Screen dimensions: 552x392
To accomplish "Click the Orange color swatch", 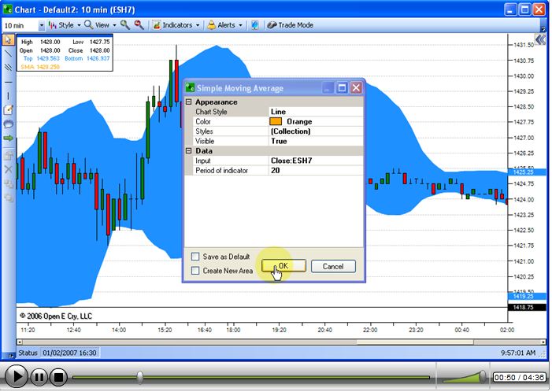I will 276,121.
